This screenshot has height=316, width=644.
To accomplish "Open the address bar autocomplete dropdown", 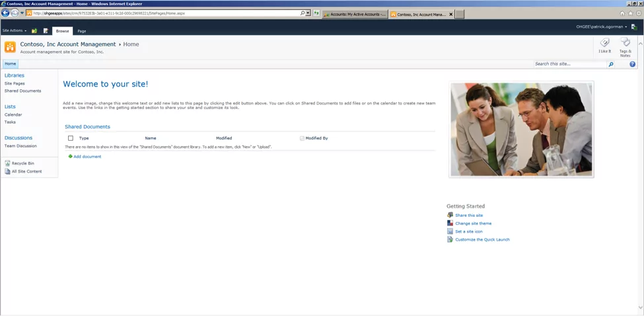I will [x=308, y=13].
